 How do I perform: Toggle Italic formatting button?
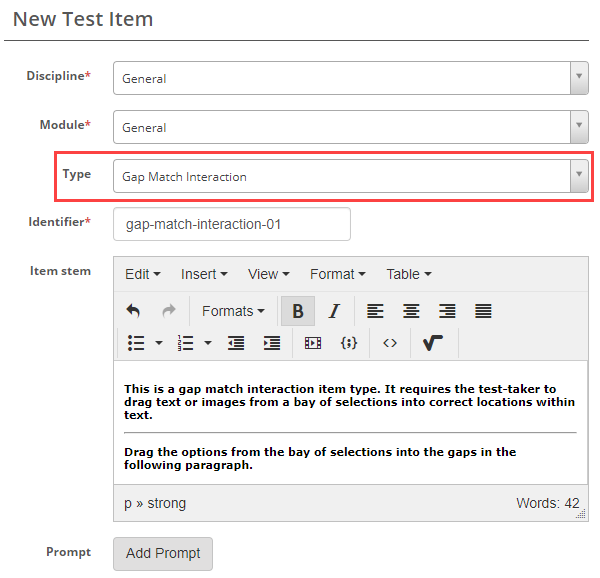pos(335,311)
